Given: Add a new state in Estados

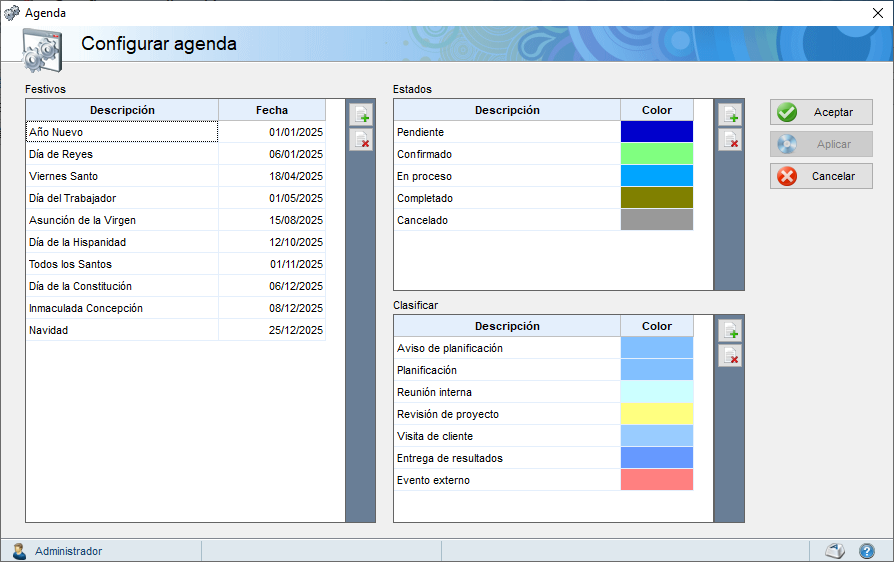Looking at the screenshot, I should tap(730, 115).
